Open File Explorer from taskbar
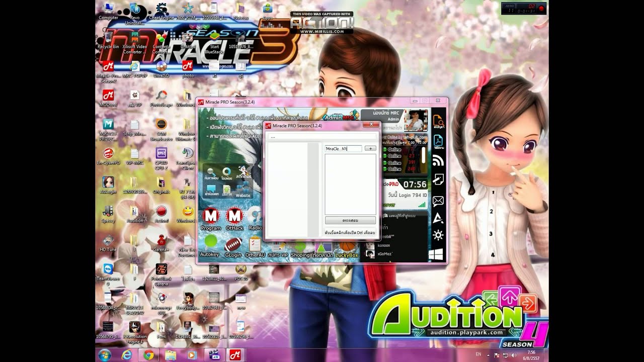 click(x=171, y=354)
